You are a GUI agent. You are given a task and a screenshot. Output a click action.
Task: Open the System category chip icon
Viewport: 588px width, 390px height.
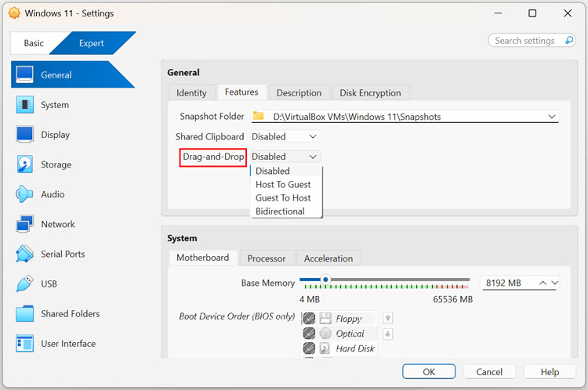[25, 104]
